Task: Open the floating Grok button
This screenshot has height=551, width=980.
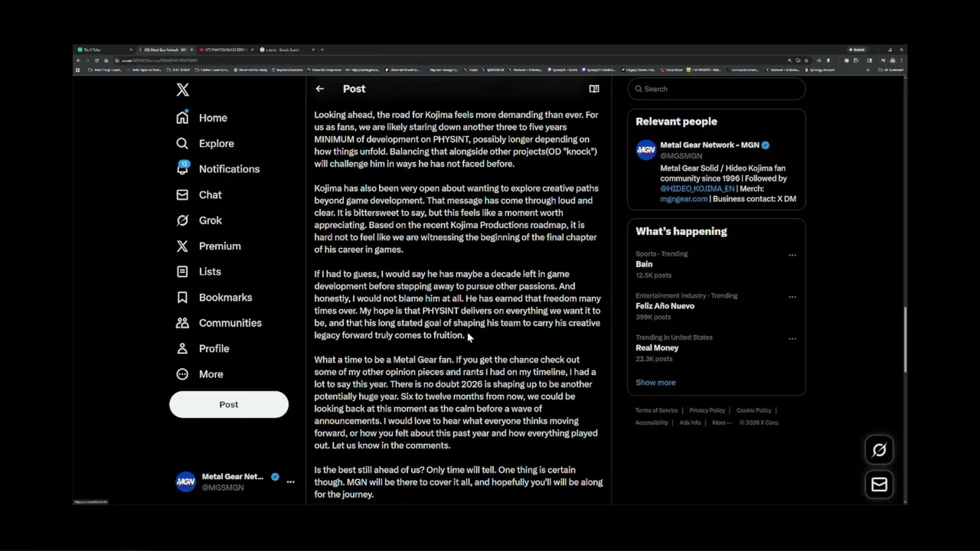Action: click(879, 451)
